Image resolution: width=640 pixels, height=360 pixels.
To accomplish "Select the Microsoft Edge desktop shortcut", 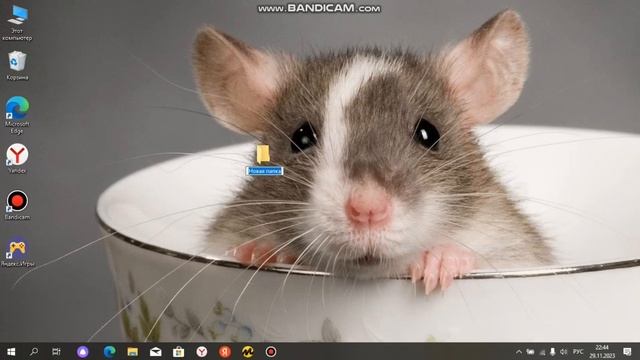I will click(x=17, y=115).
